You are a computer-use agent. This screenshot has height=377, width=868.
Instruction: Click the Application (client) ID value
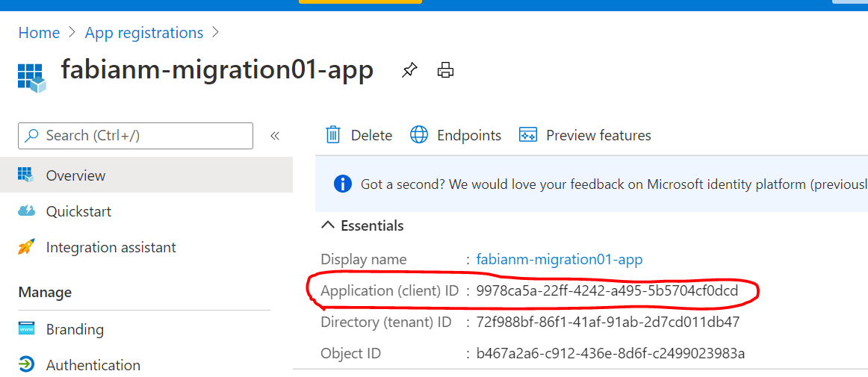pyautogui.click(x=607, y=290)
